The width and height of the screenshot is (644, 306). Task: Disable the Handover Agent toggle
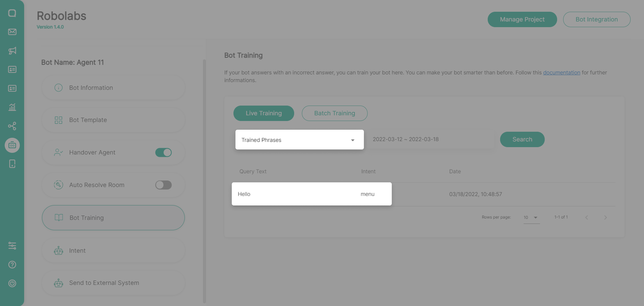pyautogui.click(x=163, y=152)
